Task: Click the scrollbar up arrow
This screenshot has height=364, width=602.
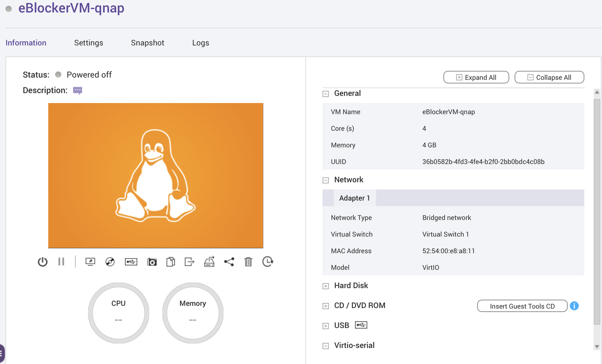Action: 597,92
